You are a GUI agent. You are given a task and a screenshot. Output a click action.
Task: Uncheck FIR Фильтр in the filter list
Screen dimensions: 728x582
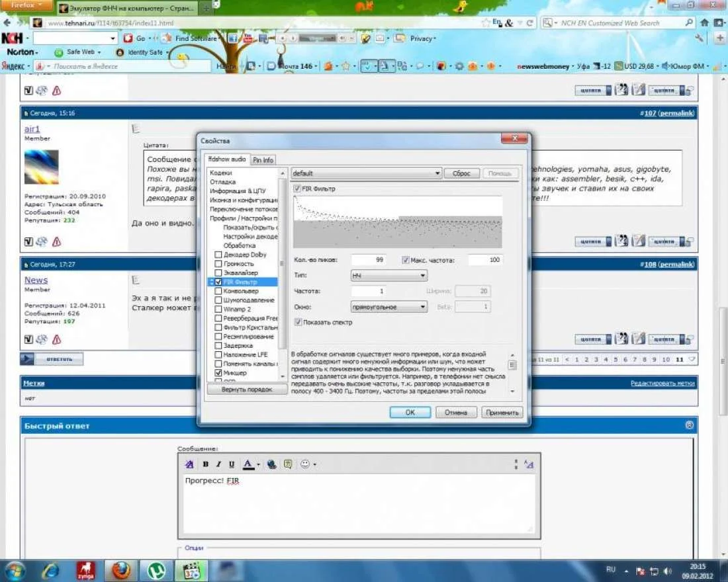pyautogui.click(x=218, y=282)
